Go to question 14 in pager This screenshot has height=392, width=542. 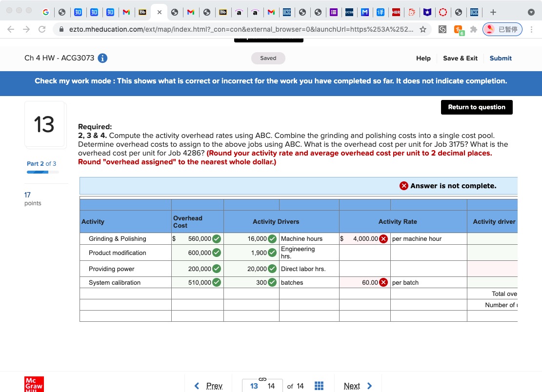pyautogui.click(x=271, y=386)
